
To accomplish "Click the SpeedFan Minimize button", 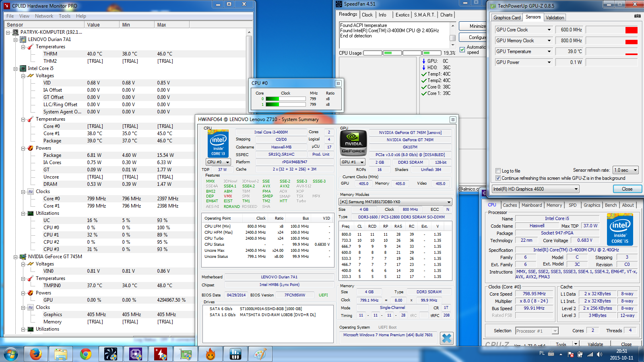I will pyautogui.click(x=473, y=26).
